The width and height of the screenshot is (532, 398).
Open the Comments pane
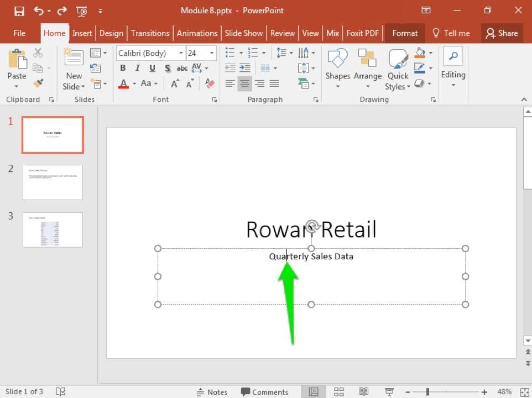(264, 392)
